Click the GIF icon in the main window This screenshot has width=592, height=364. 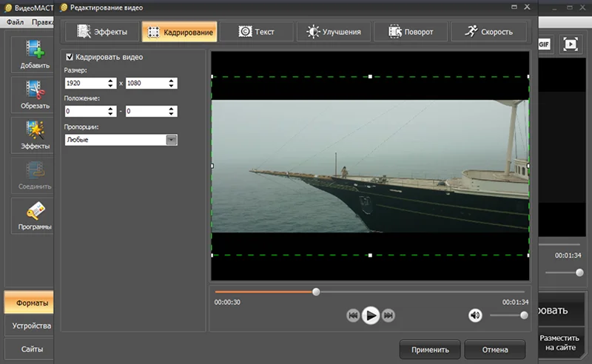pyautogui.click(x=544, y=44)
